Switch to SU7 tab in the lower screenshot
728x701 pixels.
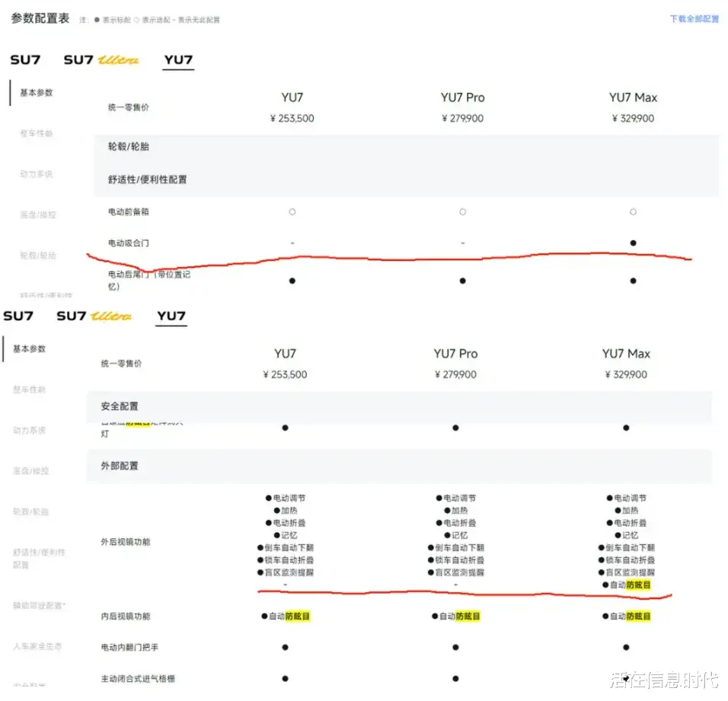(18, 316)
